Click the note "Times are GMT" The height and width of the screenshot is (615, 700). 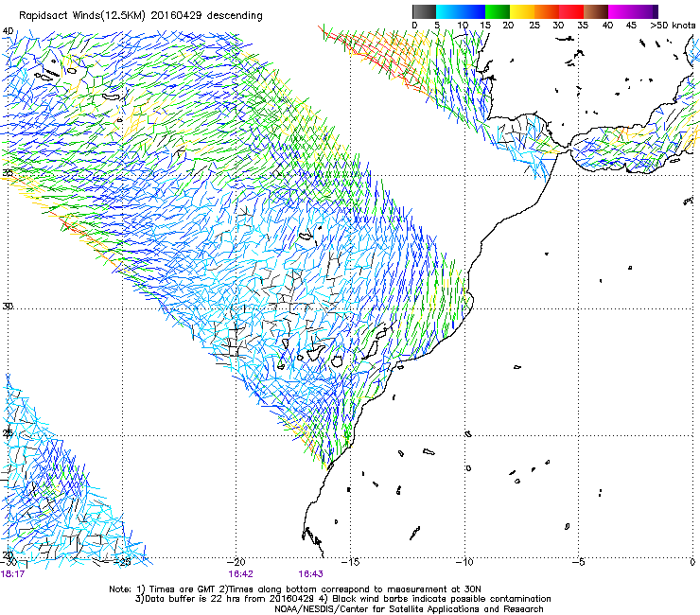pyautogui.click(x=181, y=589)
